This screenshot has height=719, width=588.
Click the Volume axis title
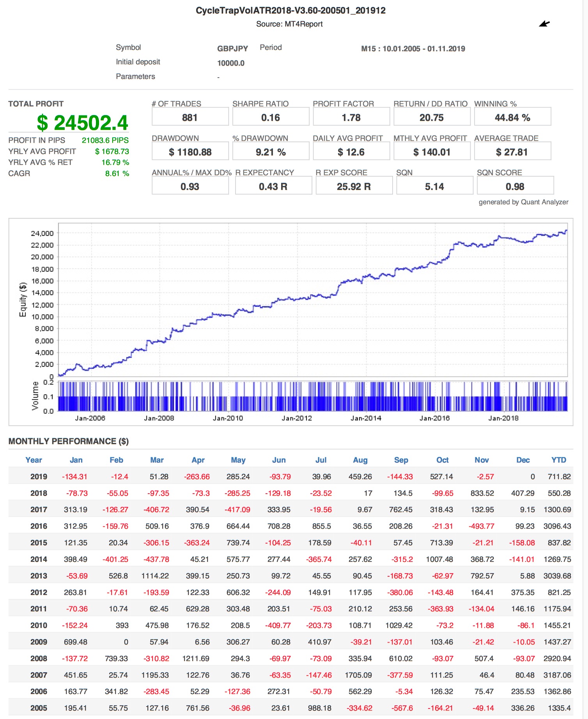(x=35, y=396)
